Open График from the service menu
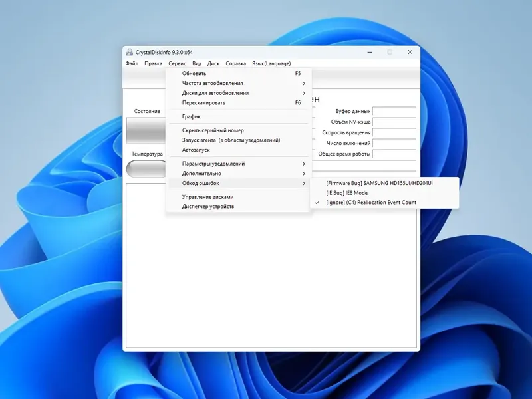 (239, 116)
